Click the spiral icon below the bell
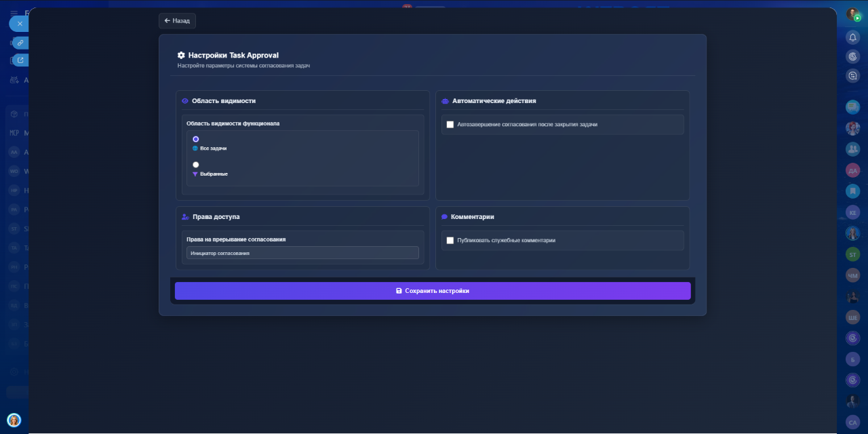 point(853,57)
